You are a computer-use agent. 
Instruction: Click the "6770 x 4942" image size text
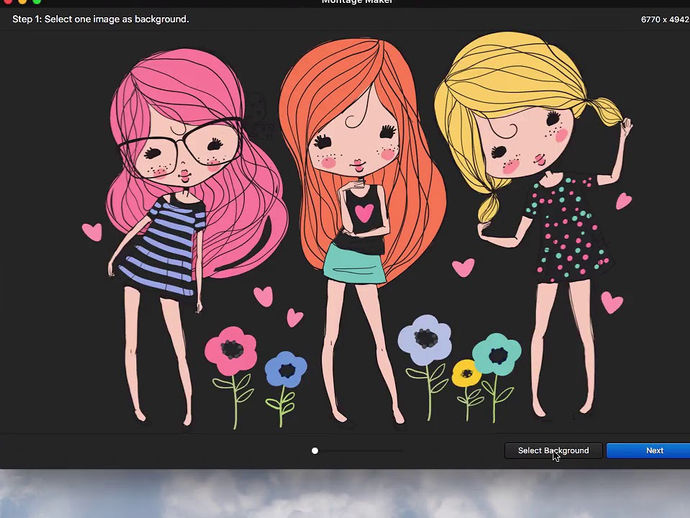[x=665, y=19]
